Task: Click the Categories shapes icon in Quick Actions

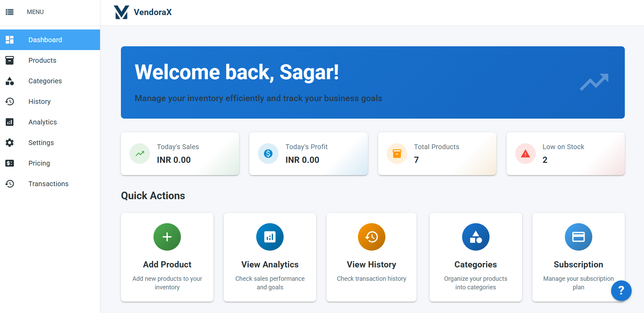Action: pyautogui.click(x=475, y=237)
